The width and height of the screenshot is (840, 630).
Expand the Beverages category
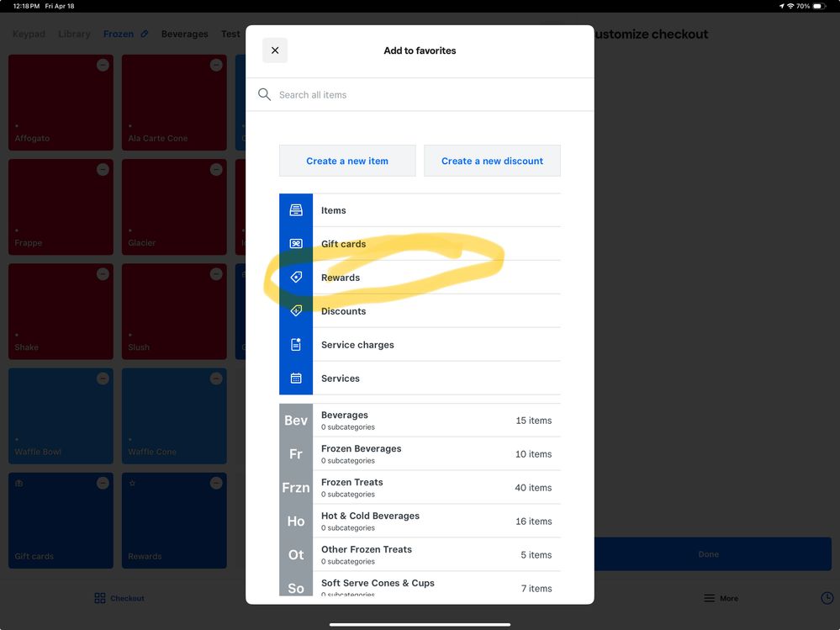(420, 421)
